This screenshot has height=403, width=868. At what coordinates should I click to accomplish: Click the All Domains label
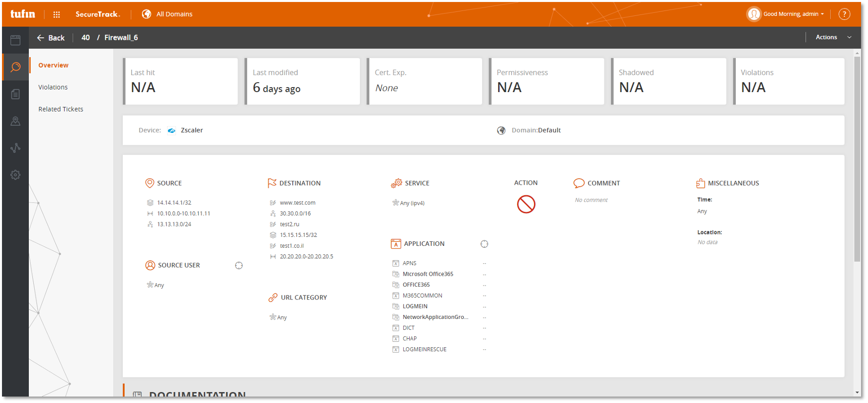[x=174, y=14]
